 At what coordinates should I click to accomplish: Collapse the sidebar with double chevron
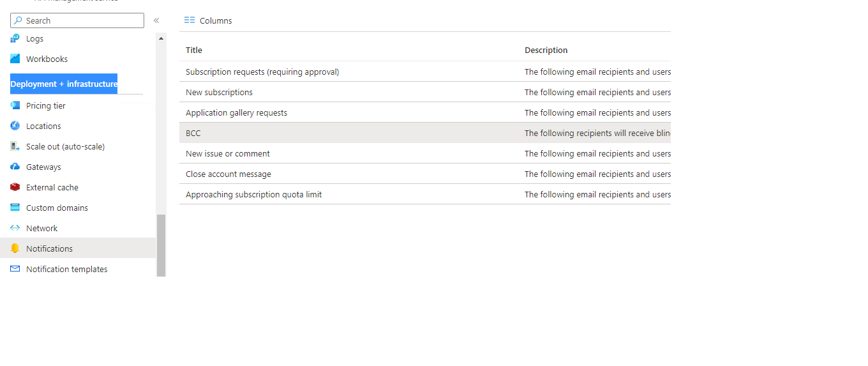[156, 20]
